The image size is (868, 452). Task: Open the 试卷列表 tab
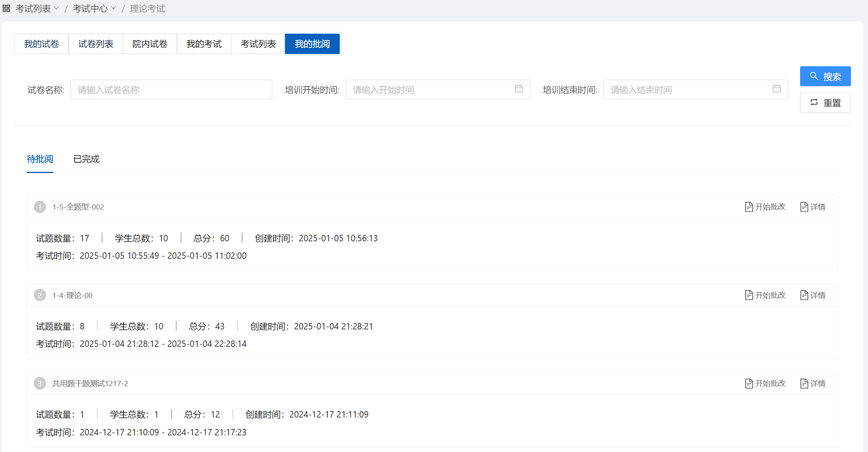tap(96, 44)
